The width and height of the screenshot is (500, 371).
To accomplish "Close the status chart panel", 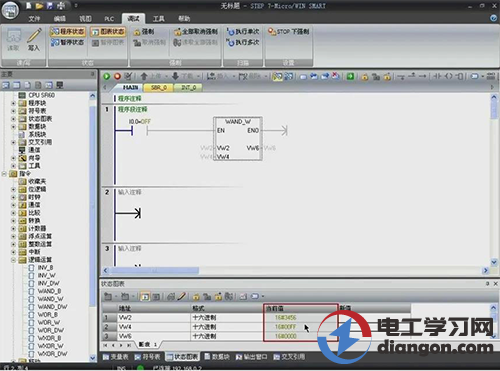I will (x=495, y=283).
